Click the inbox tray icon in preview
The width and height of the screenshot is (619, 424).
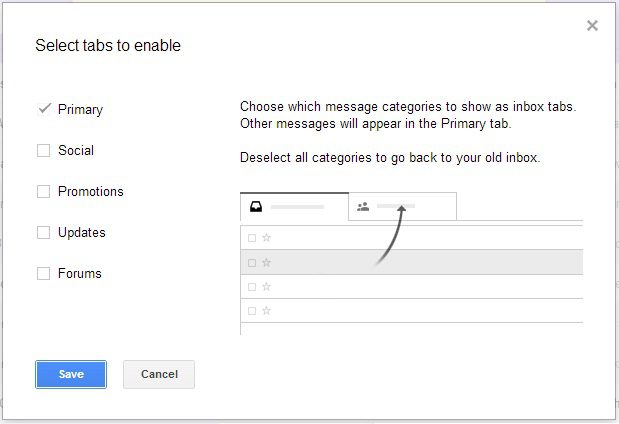pyautogui.click(x=256, y=206)
